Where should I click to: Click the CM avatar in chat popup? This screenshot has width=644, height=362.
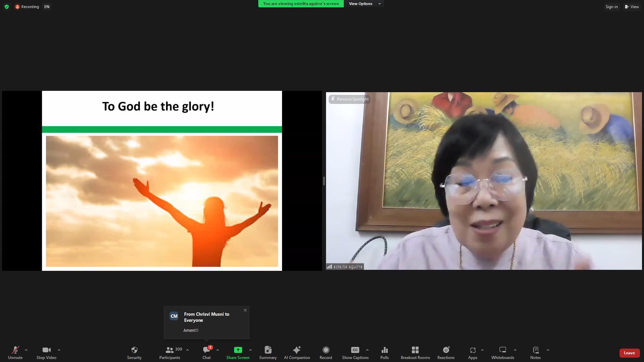pos(174,316)
